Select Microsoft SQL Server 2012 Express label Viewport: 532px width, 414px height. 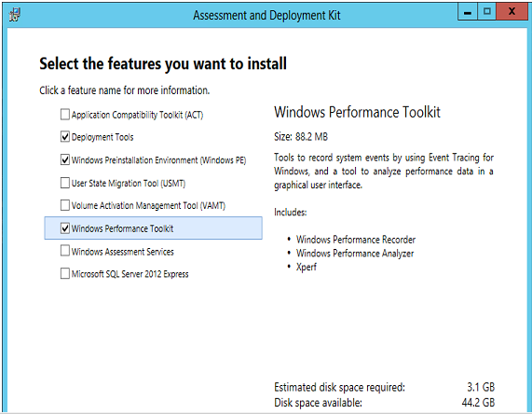(130, 274)
